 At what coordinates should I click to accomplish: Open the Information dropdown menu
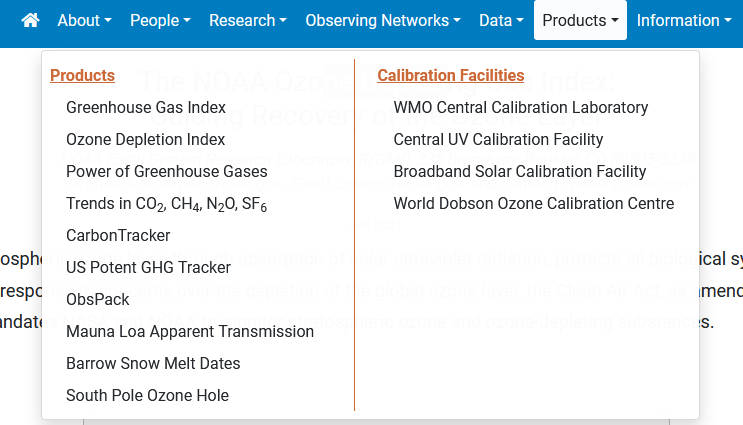(x=684, y=20)
